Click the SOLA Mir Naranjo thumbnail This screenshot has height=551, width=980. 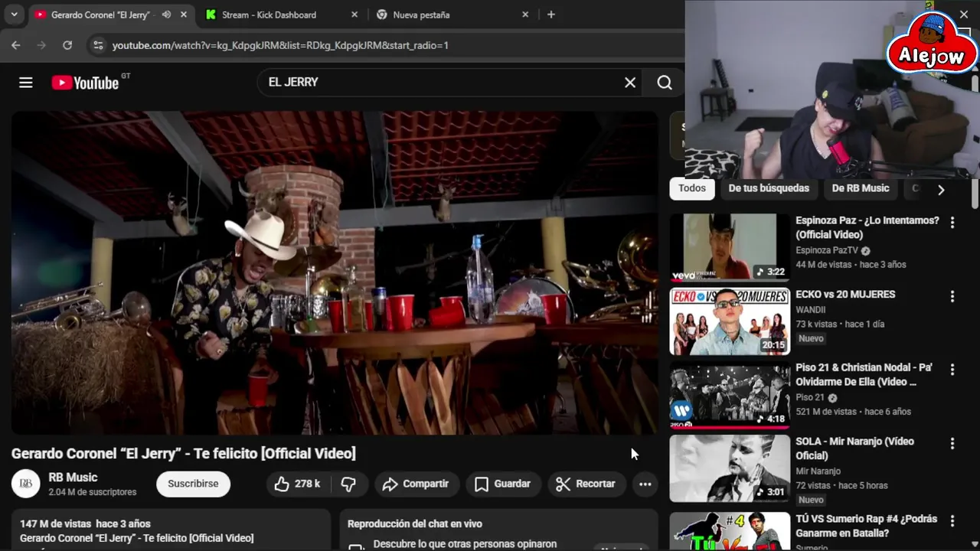pos(730,468)
